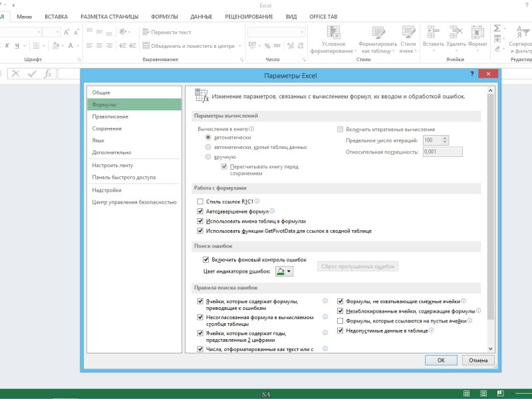Click info icon next to Стиль ссылок R1C1

coord(257,201)
